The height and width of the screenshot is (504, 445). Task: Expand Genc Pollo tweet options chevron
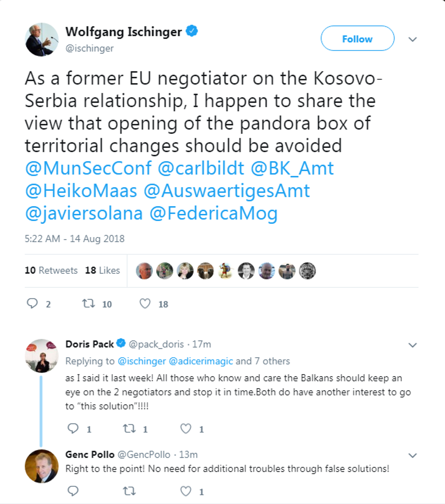pos(412,455)
